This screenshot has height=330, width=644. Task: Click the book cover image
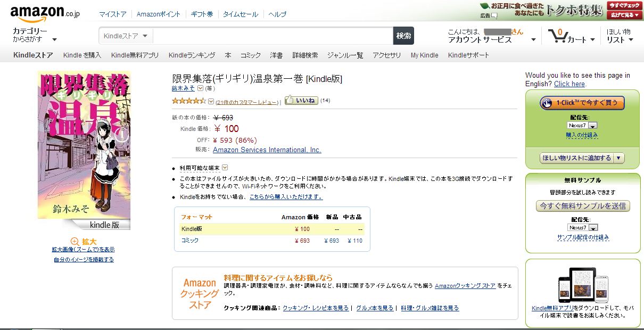click(x=84, y=145)
